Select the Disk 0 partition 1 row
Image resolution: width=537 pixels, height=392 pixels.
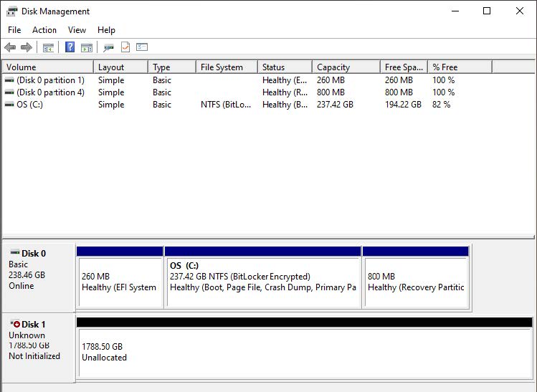click(x=50, y=80)
